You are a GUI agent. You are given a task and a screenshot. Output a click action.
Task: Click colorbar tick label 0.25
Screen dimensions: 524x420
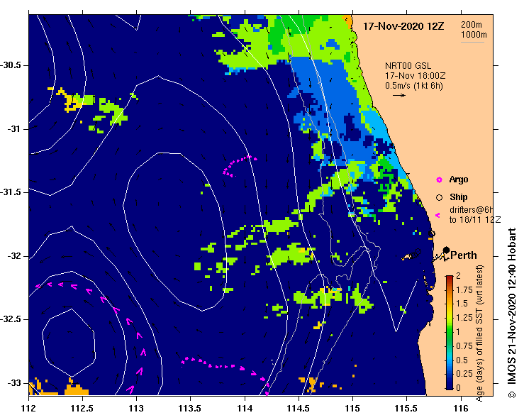[465, 373]
